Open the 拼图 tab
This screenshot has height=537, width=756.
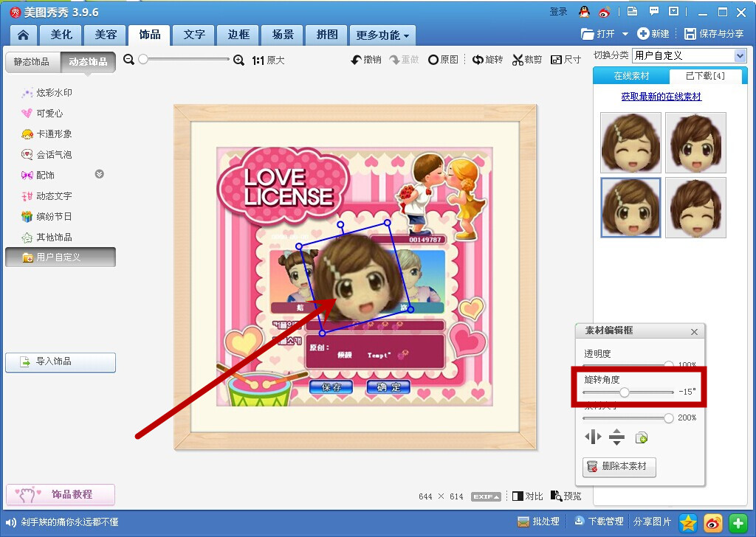(327, 35)
